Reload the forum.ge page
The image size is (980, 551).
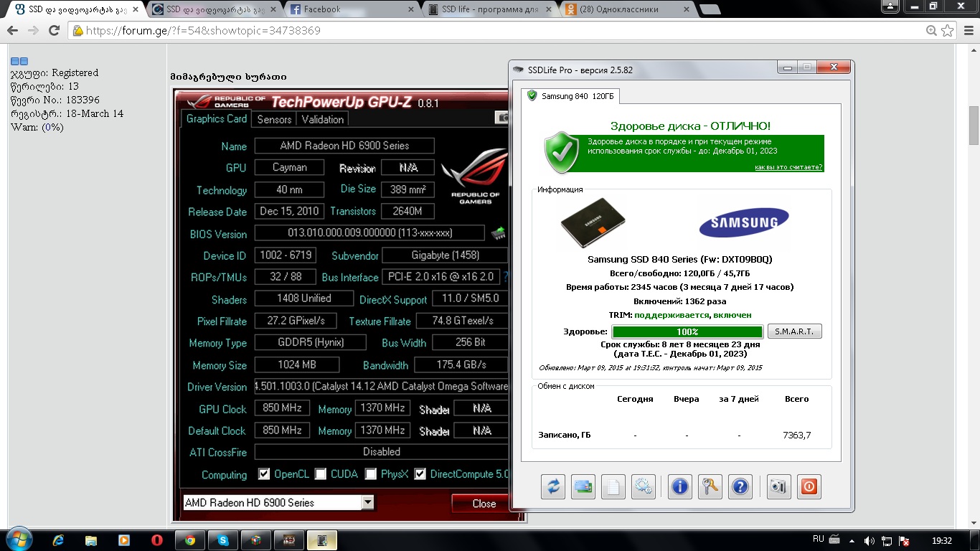pyautogui.click(x=54, y=31)
